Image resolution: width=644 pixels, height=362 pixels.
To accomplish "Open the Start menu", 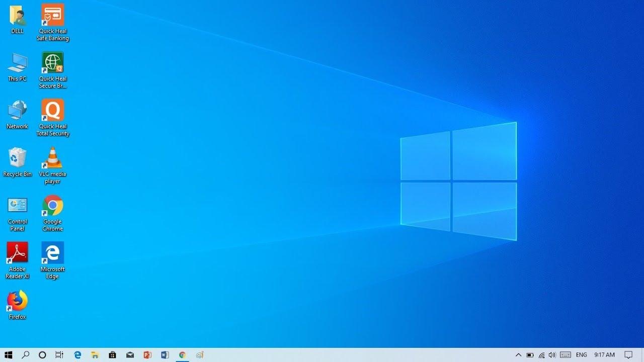I will pos(8,355).
